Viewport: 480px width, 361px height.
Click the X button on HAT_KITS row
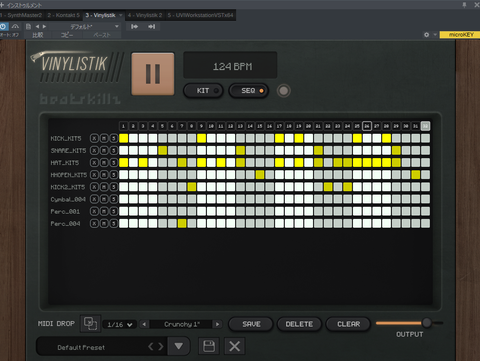point(94,163)
